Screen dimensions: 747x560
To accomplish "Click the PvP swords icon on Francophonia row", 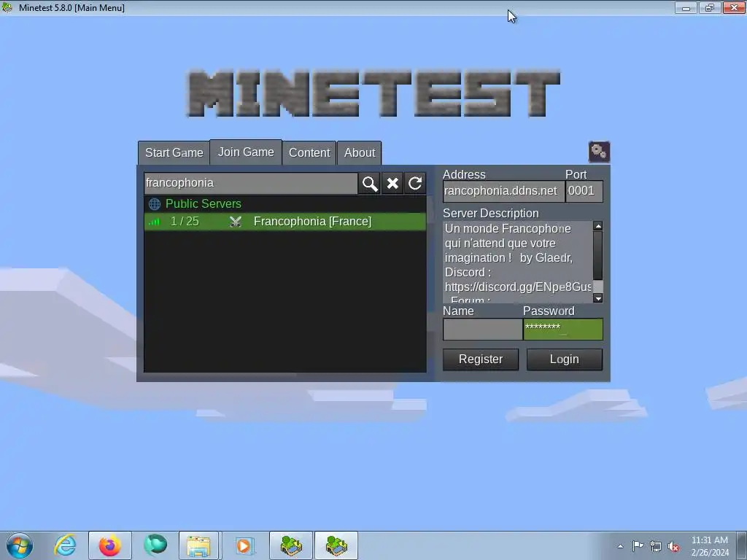I will pos(236,222).
